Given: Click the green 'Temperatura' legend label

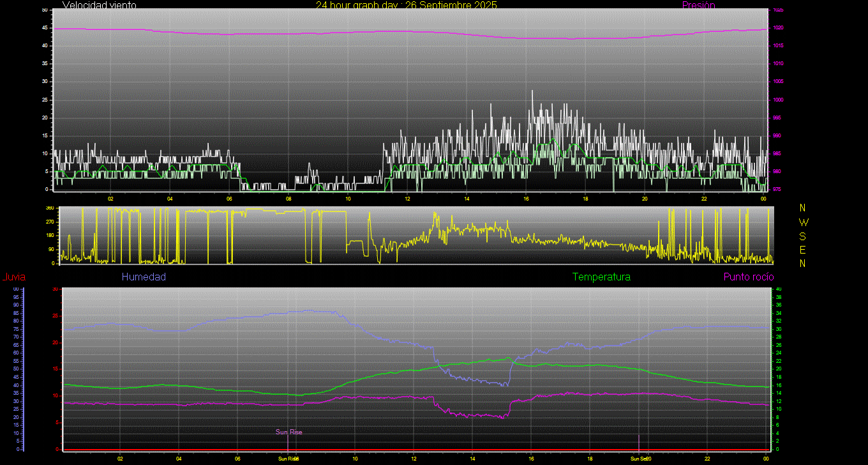Looking at the screenshot, I should tap(601, 277).
